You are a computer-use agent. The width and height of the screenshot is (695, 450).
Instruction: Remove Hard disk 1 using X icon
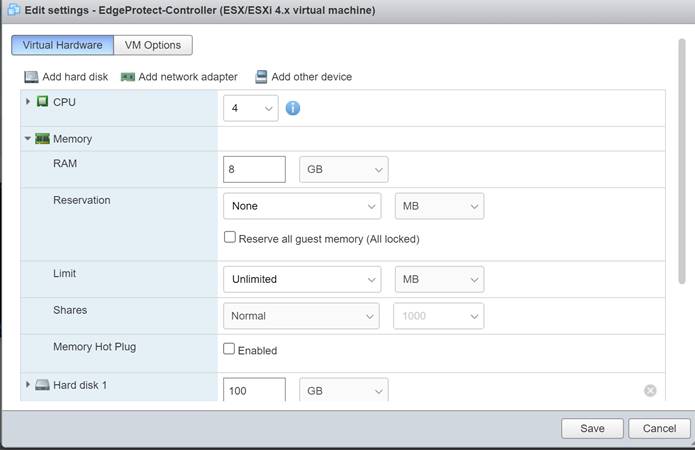click(x=650, y=390)
